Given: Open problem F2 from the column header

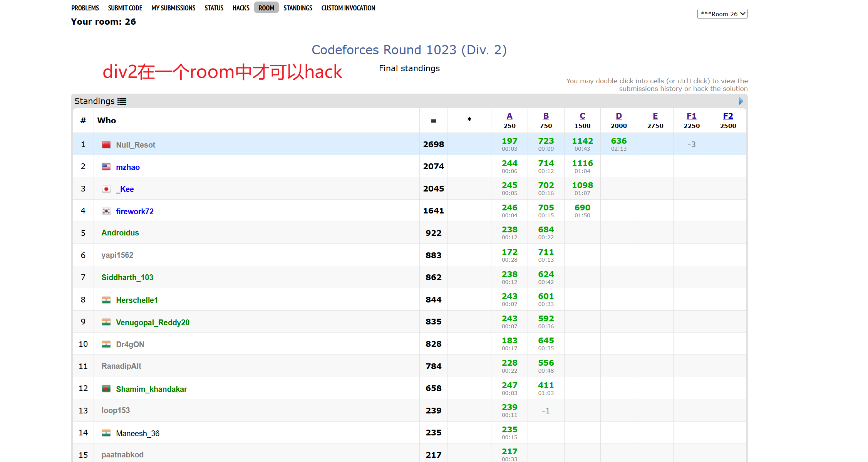Looking at the screenshot, I should pos(727,116).
